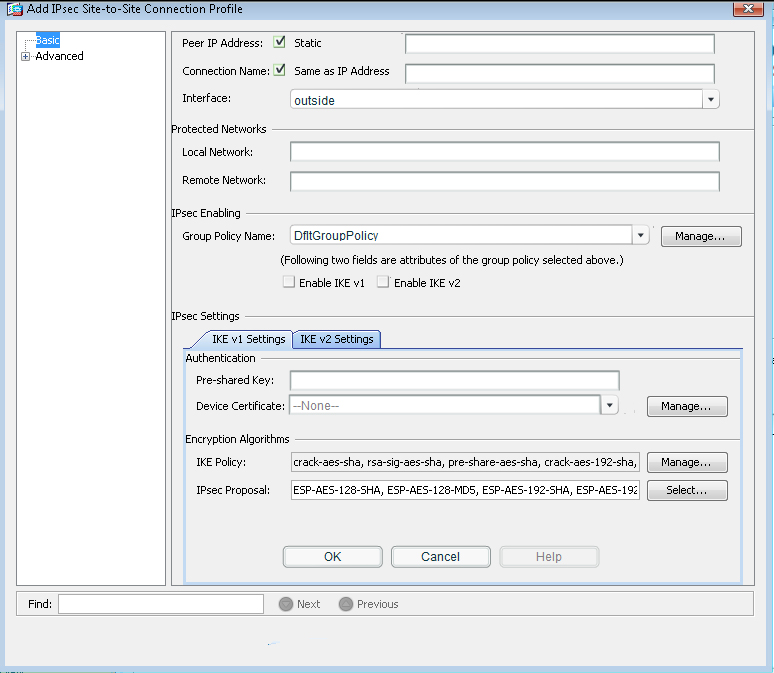Select the IKE v1 Settings tab
The height and width of the screenshot is (673, 774).
[x=248, y=339]
